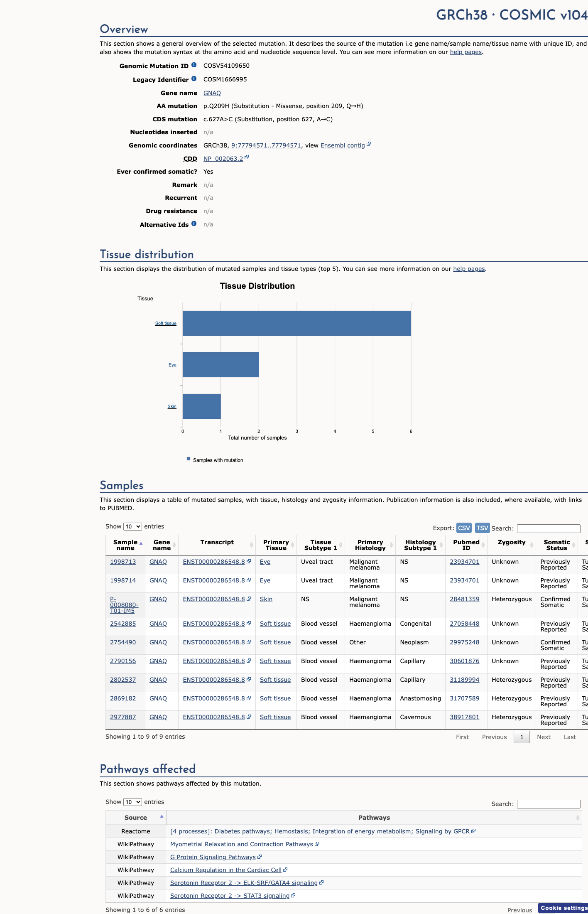This screenshot has height=914, width=588.
Task: Open Serotonin Receptor 2 ELK-SRF/GATA4 signaling link
Action: (x=244, y=883)
